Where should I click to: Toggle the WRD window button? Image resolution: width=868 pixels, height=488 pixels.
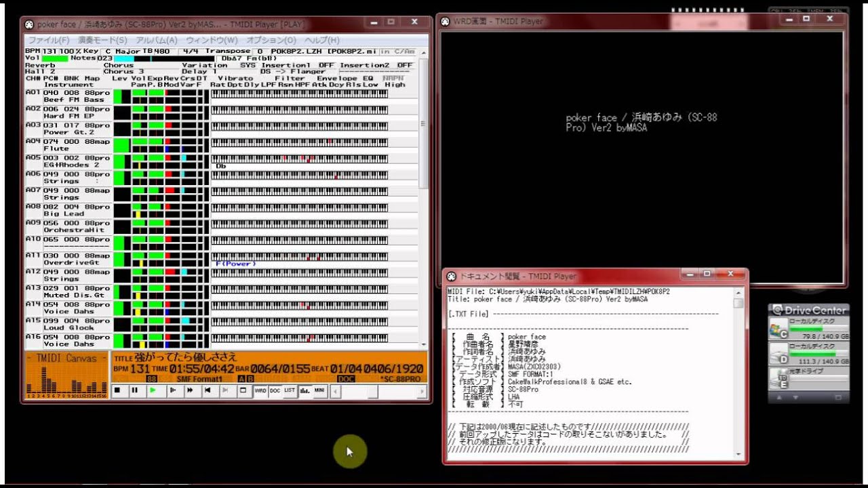click(260, 390)
